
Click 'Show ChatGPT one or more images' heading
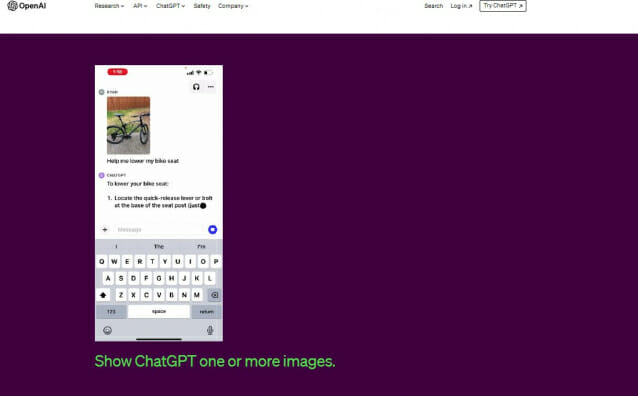click(x=215, y=361)
